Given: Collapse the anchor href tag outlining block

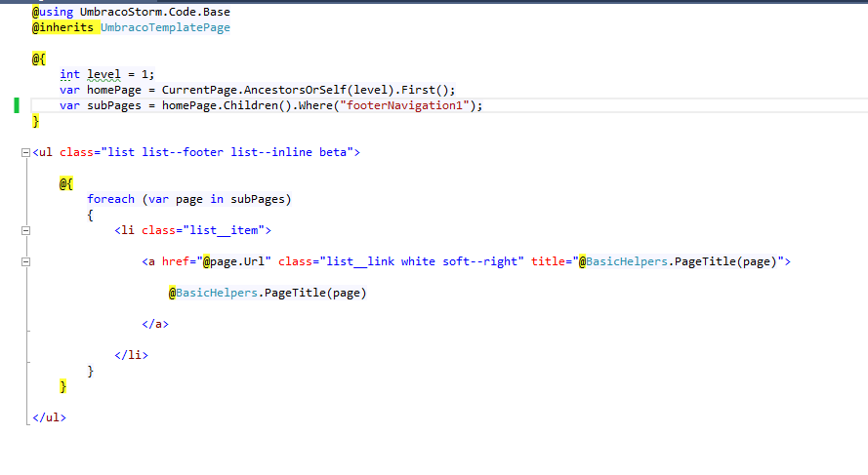Looking at the screenshot, I should [25, 261].
